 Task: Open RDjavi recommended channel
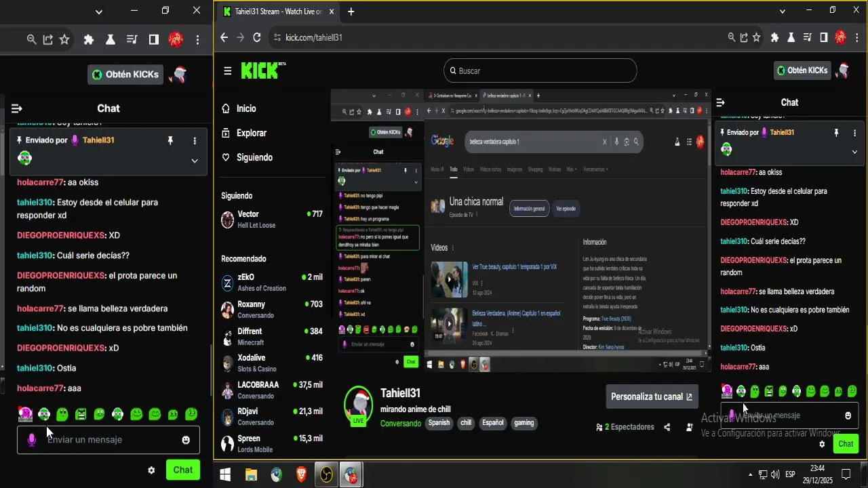point(272,417)
